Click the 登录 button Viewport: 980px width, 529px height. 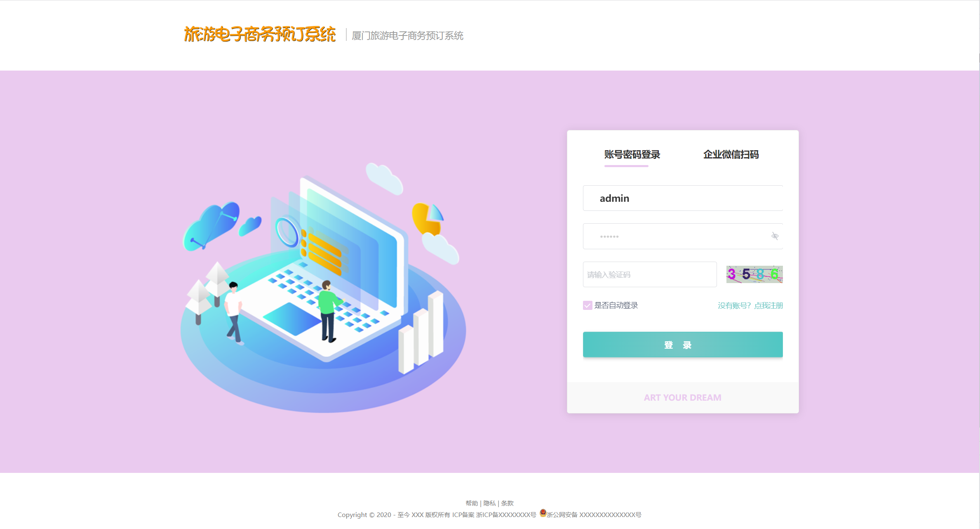pyautogui.click(x=683, y=345)
